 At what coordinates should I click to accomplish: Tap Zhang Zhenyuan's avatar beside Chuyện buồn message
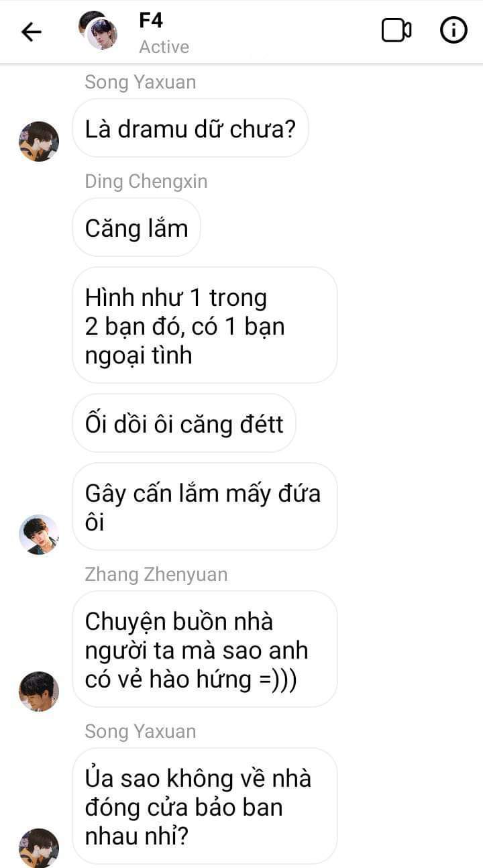pyautogui.click(x=39, y=692)
